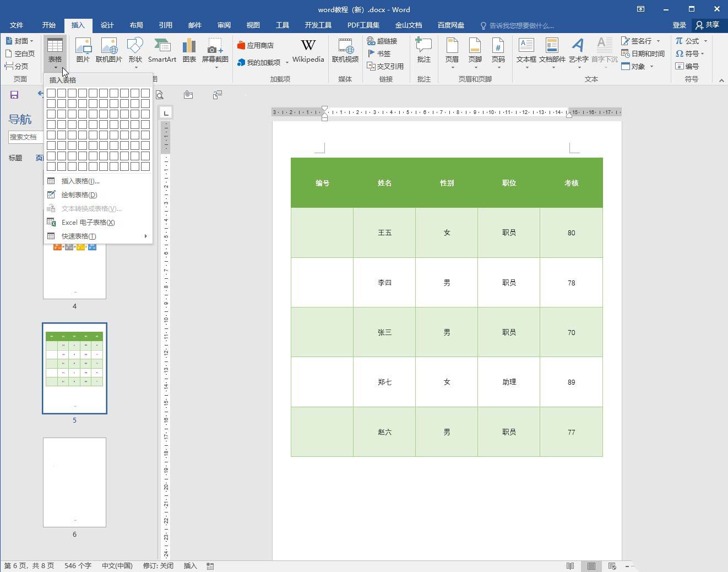This screenshot has height=572, width=728.
Task: Insert a 图片 picture from ribbon
Action: (83, 50)
